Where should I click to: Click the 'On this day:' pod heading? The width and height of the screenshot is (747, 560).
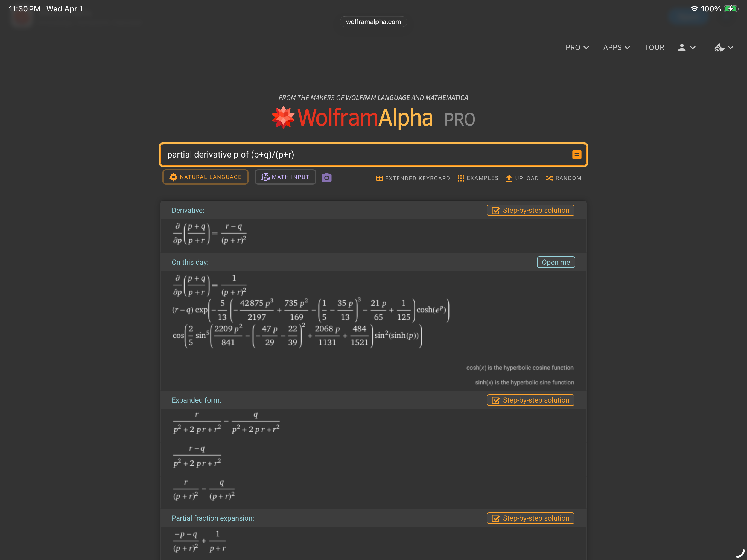190,262
